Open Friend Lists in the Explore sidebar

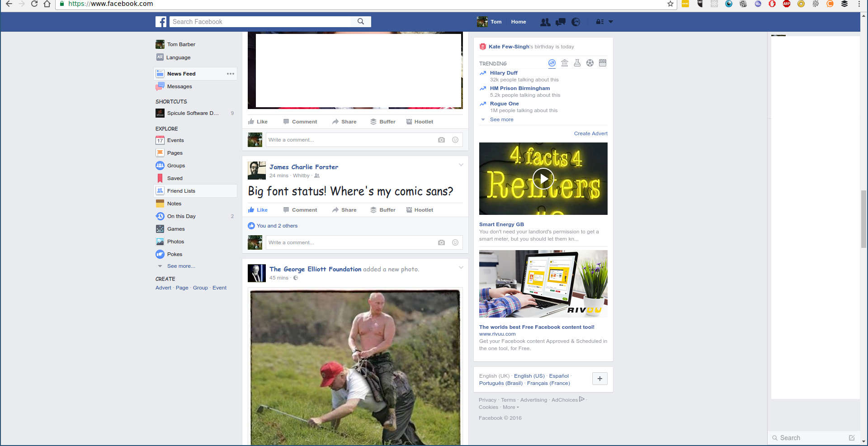[x=195, y=191]
